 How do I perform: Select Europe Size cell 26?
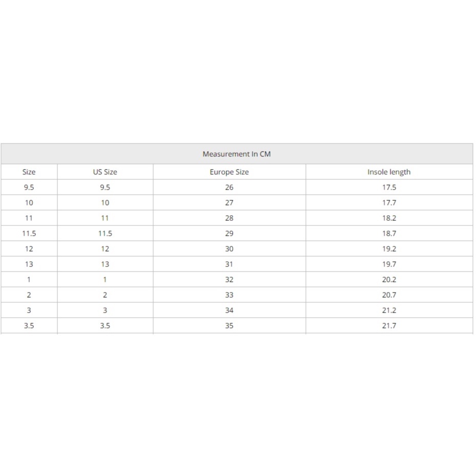click(229, 188)
